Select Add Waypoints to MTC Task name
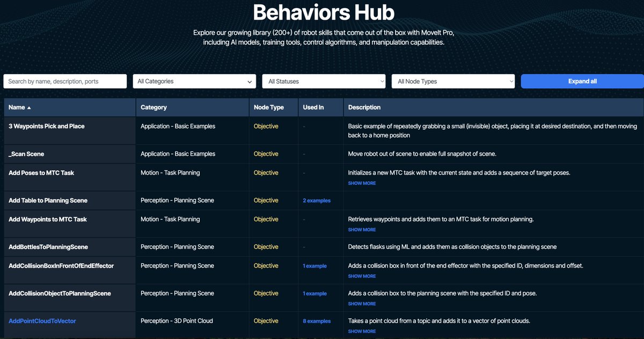Image resolution: width=644 pixels, height=339 pixels. click(48, 219)
